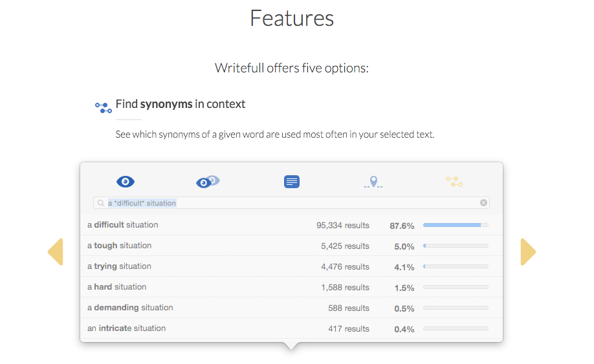
Task: Select the double eye compare icon
Action: click(x=208, y=182)
